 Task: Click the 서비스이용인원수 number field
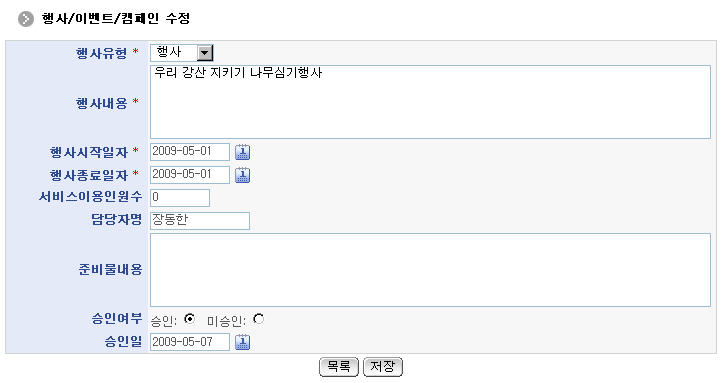(180, 198)
